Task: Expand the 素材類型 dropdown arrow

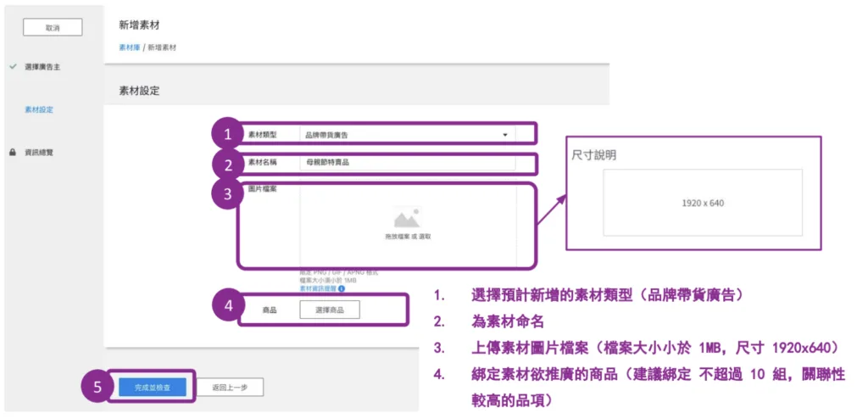Action: coord(505,135)
